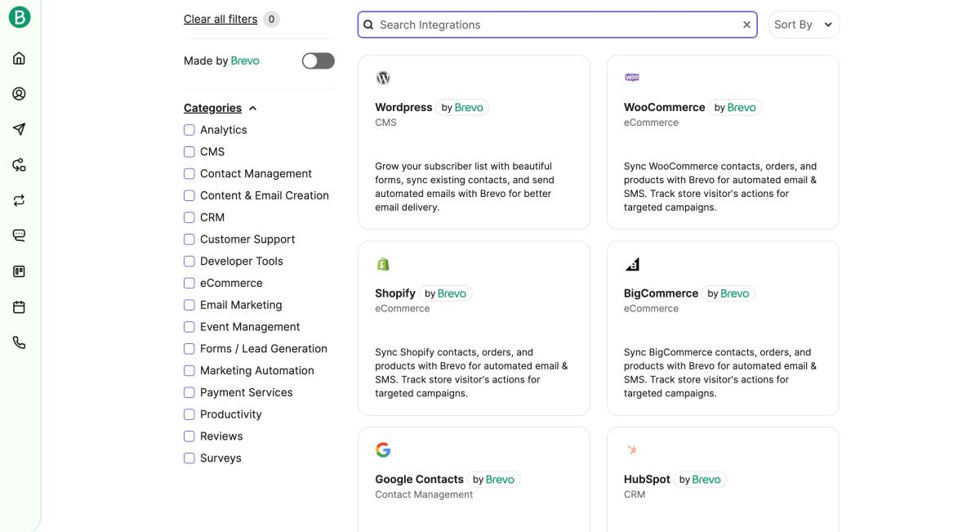
Task: Open Campaigns via the paper plane icon
Action: click(x=20, y=129)
